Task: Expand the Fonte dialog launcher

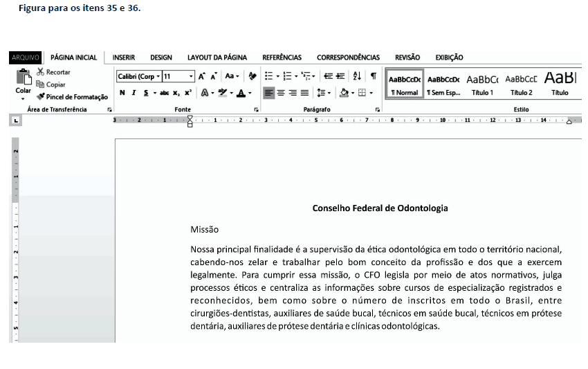Action: 257,110
